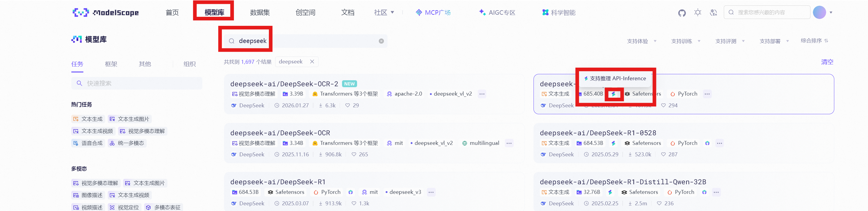Click 清空 to clear filters
This screenshot has height=211, width=868.
[x=827, y=62]
